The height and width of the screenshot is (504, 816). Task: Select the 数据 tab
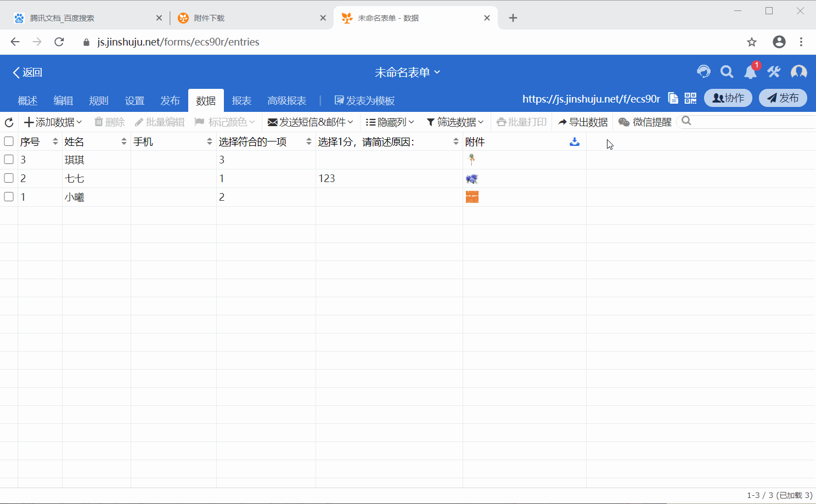(206, 101)
